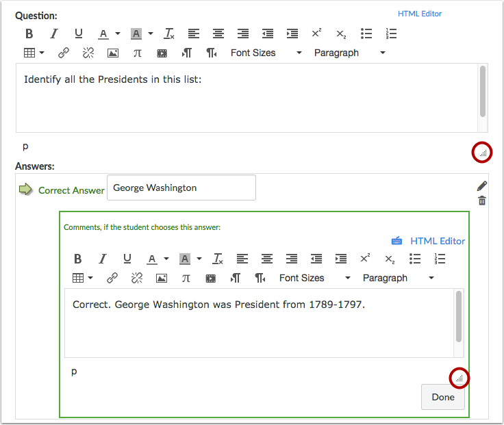The image size is (504, 425).
Task: Insert link in Question toolbar
Action: [64, 53]
